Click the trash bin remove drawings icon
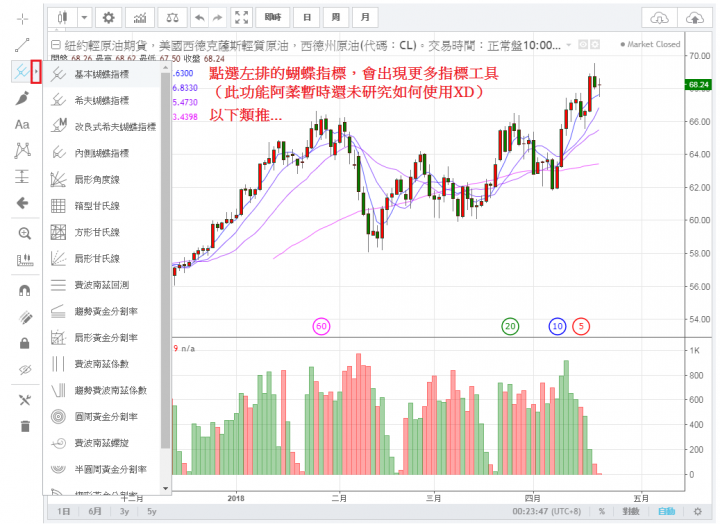 (25, 426)
